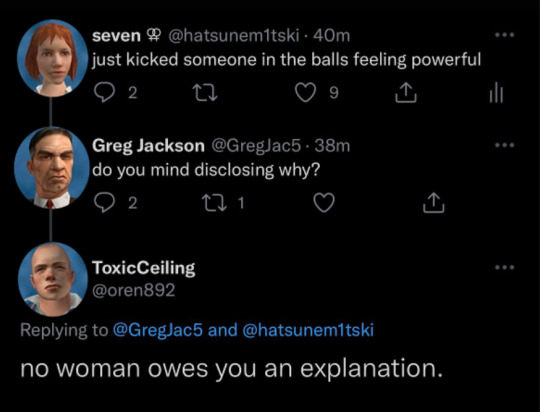Retweet Greg Jackson's reply
Screen dimensions: 540x412
tap(214, 203)
